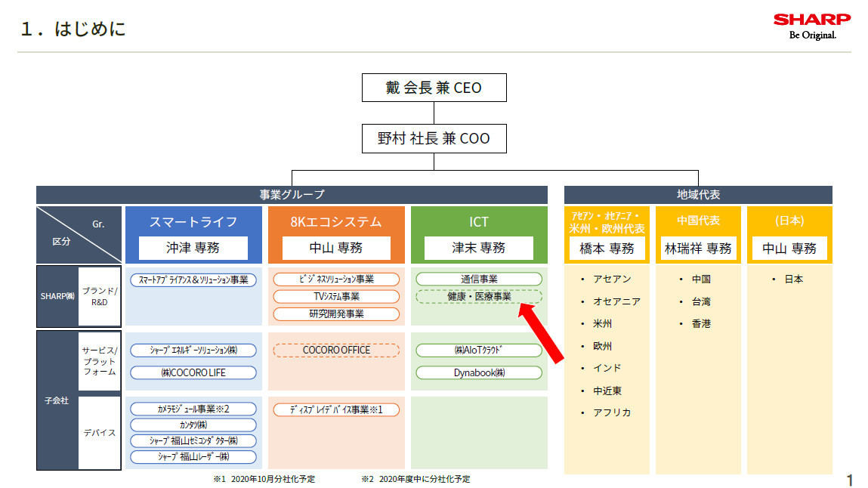Select the "デバイス" row label
This screenshot has width=868, height=488.
click(x=100, y=433)
